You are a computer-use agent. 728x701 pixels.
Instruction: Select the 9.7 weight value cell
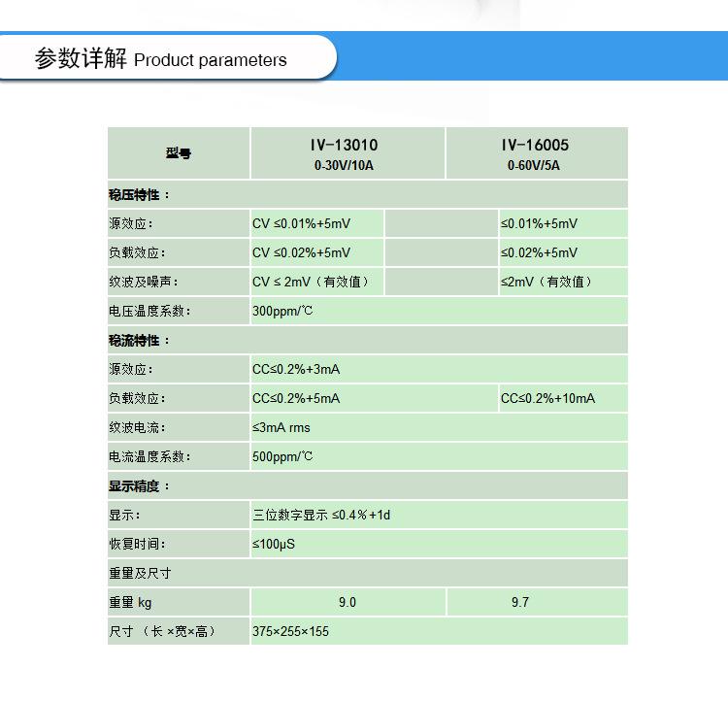[x=520, y=603]
